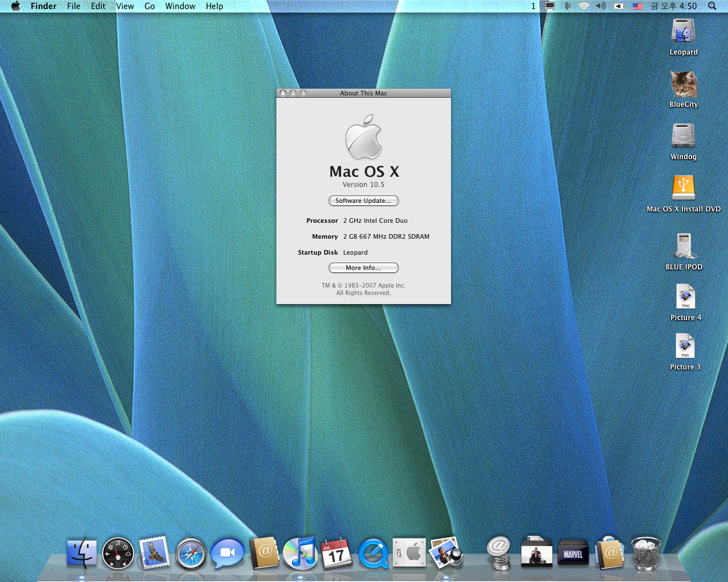Click About This Mac title bar
This screenshot has width=728, height=582.
coord(363,93)
